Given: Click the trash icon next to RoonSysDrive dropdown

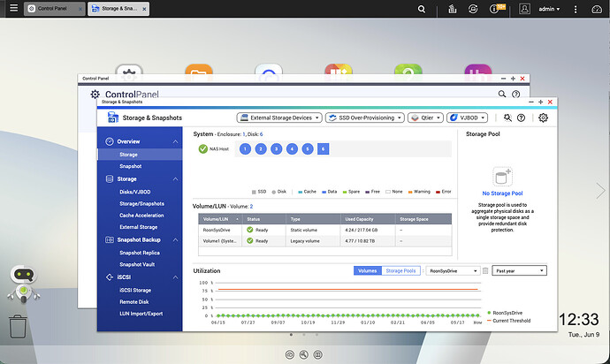Looking at the screenshot, I should (x=485, y=270).
